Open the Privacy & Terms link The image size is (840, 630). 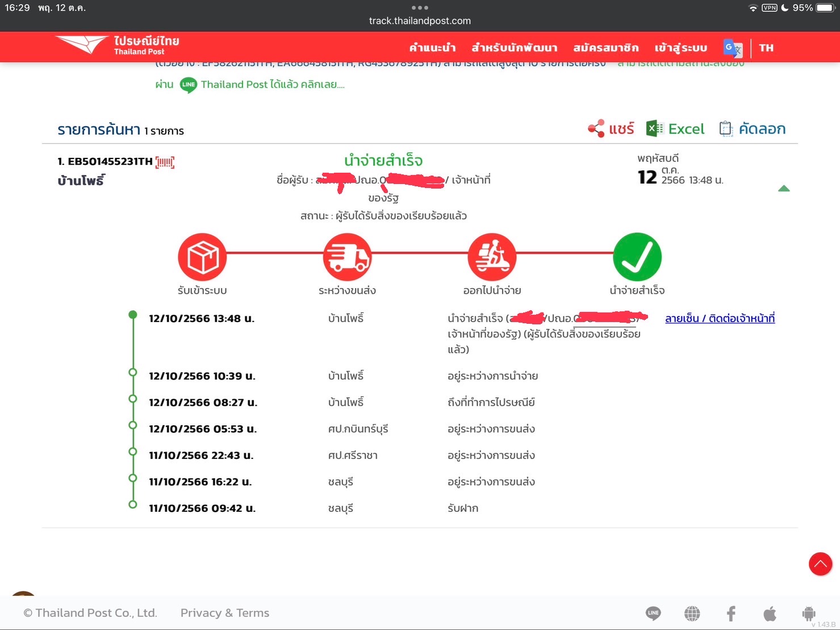[x=225, y=613]
